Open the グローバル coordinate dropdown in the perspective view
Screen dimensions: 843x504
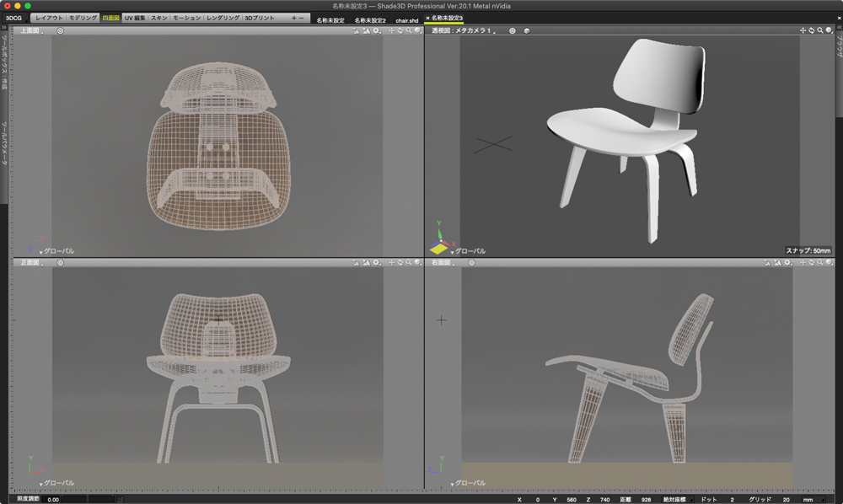468,251
